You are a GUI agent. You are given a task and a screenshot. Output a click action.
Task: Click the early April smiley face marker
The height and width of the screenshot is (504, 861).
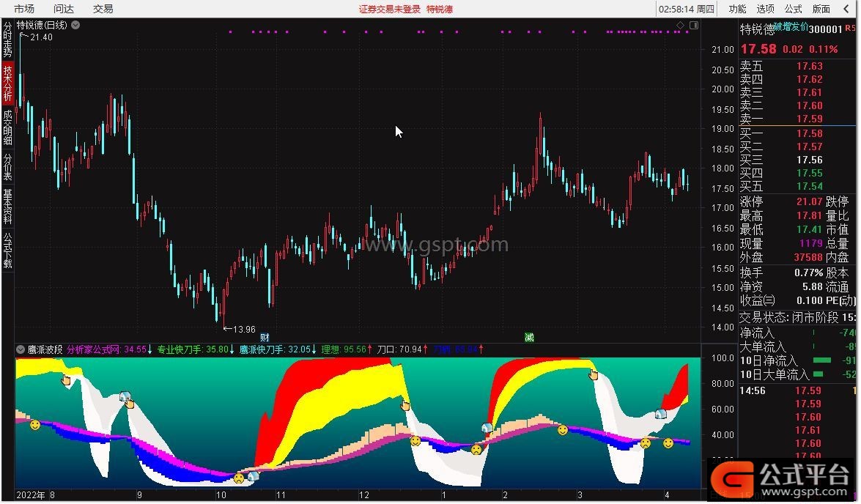tap(668, 442)
